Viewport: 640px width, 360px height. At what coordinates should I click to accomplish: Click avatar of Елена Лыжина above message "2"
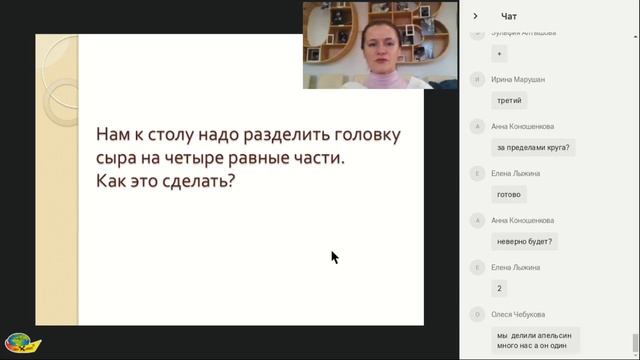(477, 267)
